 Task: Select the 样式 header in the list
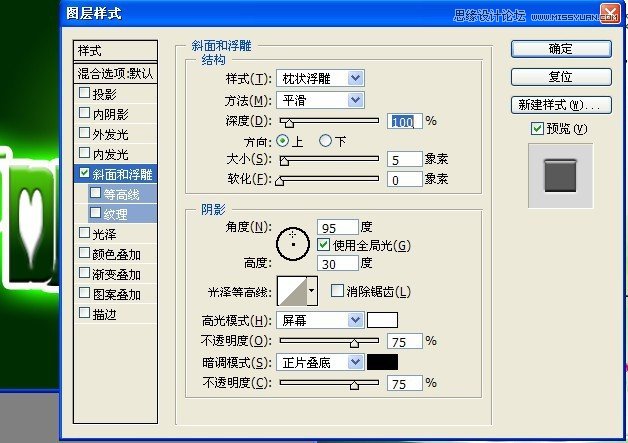(115, 51)
